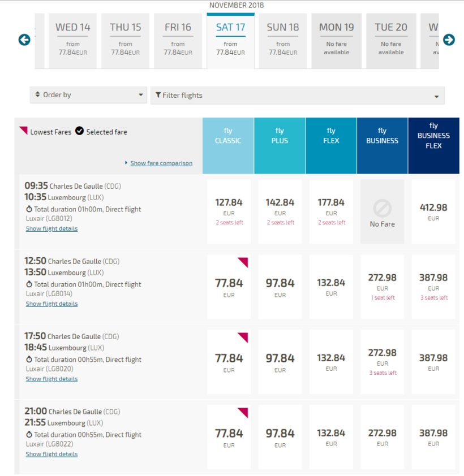Click the Lowest Fares pink triangle icon
The height and width of the screenshot is (476, 464).
click(23, 131)
